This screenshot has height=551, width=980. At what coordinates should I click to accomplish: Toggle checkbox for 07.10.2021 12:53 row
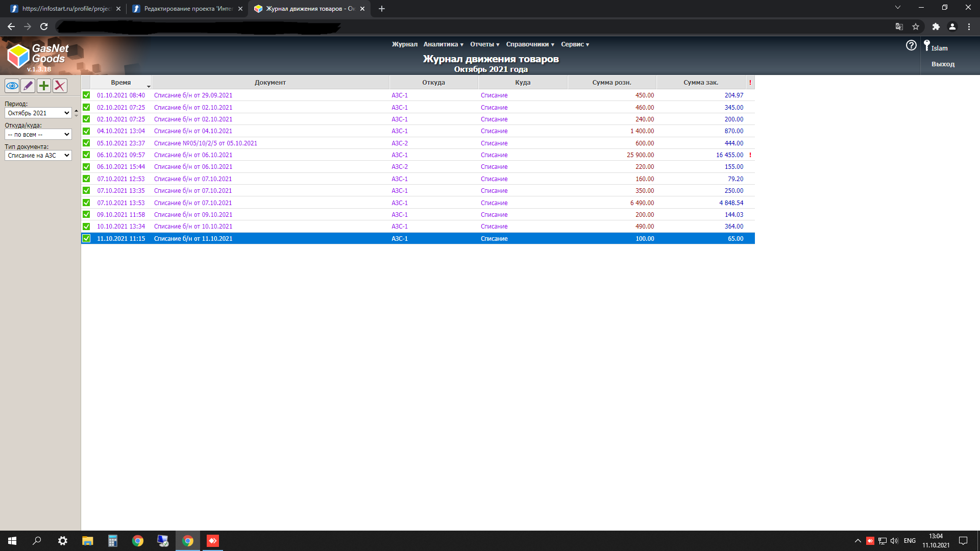(x=86, y=179)
